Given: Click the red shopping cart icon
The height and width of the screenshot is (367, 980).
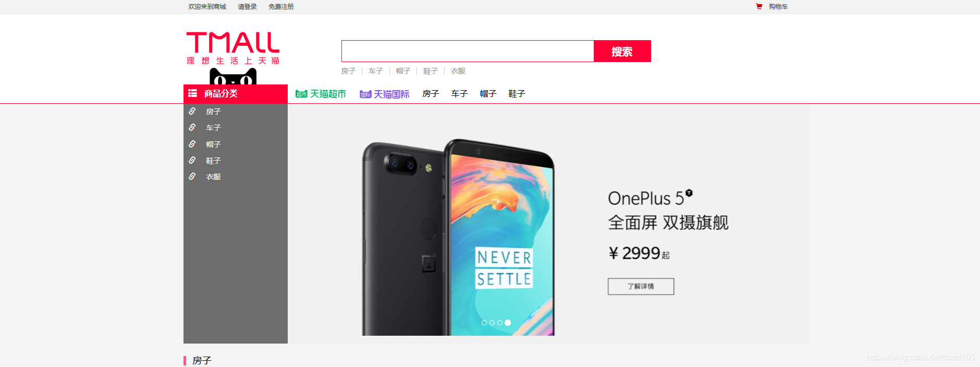Looking at the screenshot, I should click(759, 6).
